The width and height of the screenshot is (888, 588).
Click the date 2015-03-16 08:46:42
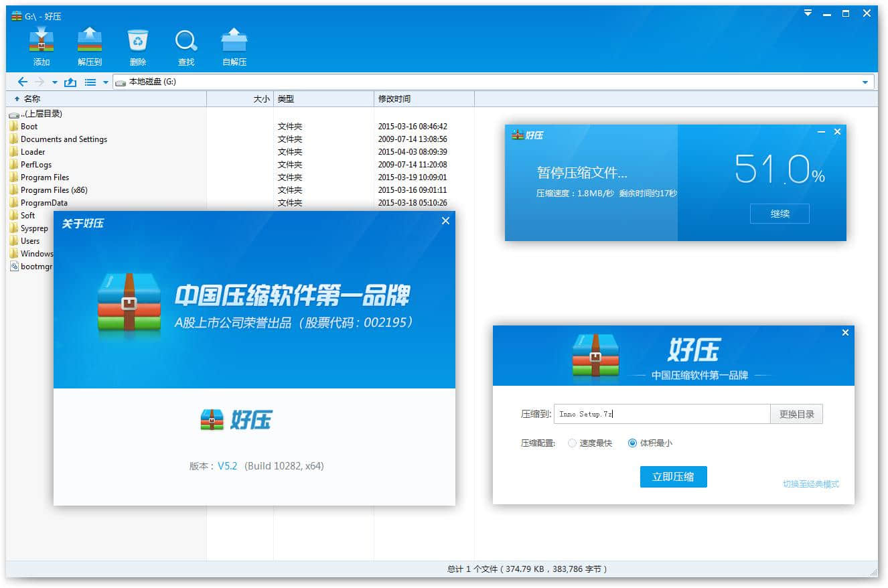click(x=413, y=126)
